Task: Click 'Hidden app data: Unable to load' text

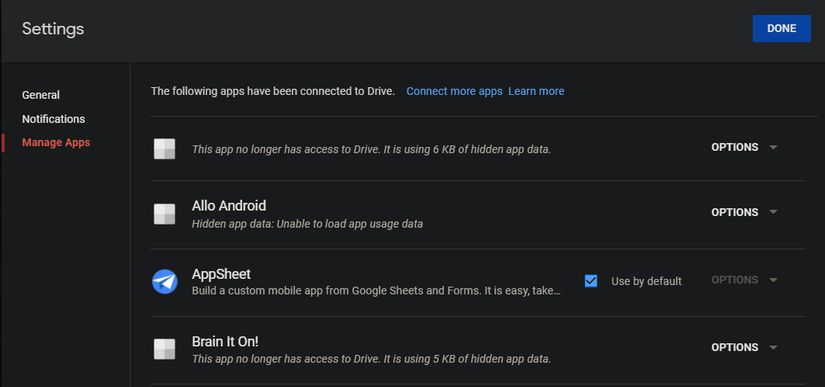Action: pos(307,224)
